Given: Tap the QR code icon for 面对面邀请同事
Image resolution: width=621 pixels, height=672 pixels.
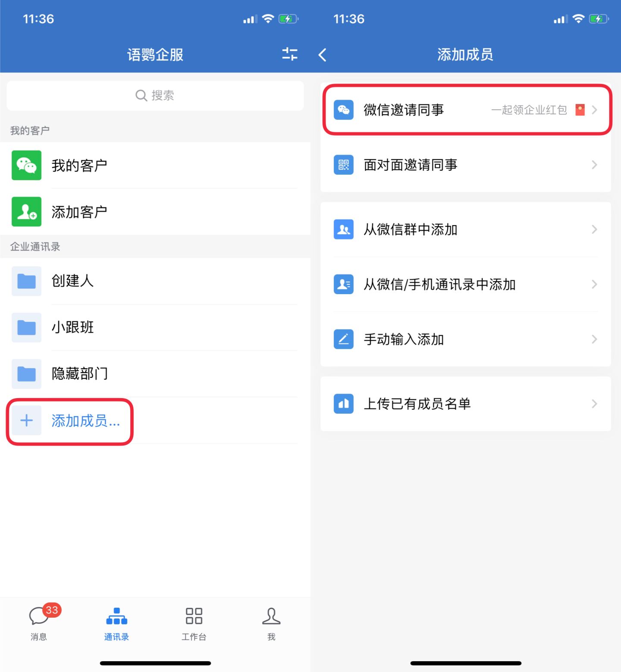Looking at the screenshot, I should 344,165.
